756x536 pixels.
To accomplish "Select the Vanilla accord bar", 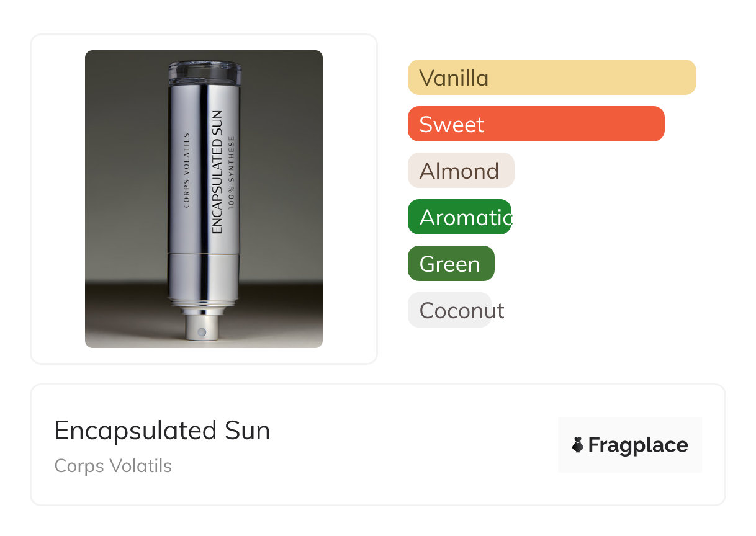I will [551, 78].
